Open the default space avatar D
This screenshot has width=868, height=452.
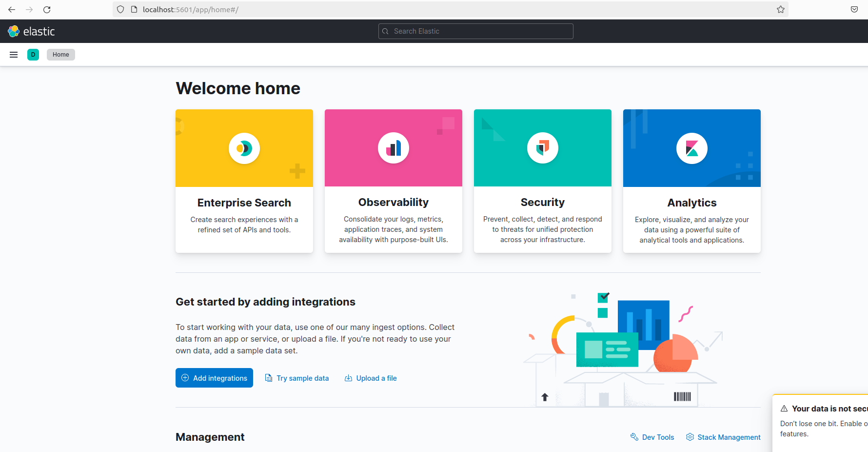pyautogui.click(x=33, y=55)
